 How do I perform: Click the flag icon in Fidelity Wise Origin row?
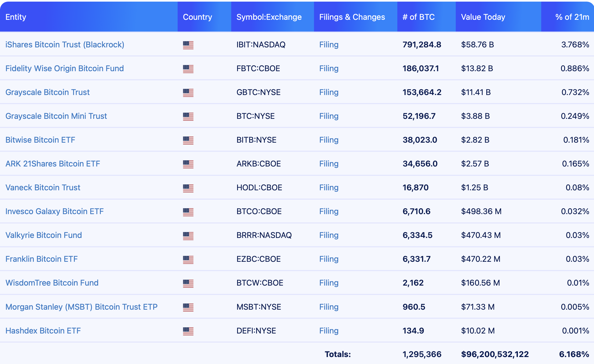point(188,69)
